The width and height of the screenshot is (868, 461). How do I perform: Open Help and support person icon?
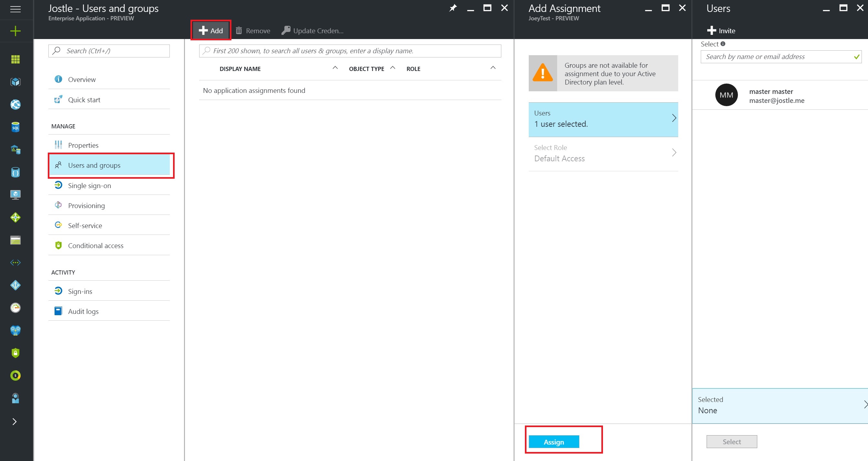[15, 398]
